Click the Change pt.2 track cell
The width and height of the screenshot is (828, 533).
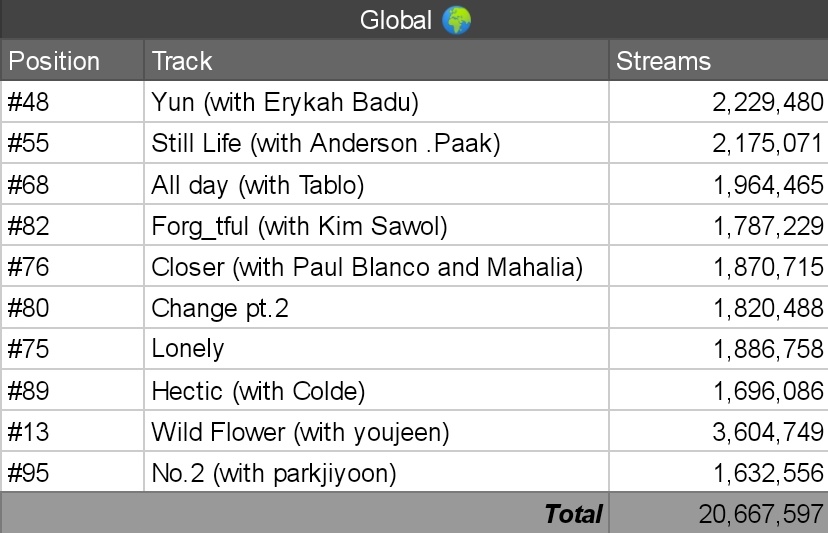point(220,308)
